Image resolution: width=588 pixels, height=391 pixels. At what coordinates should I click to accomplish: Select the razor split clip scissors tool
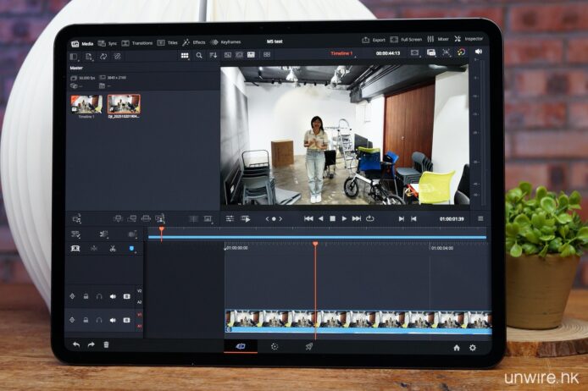click(112, 249)
